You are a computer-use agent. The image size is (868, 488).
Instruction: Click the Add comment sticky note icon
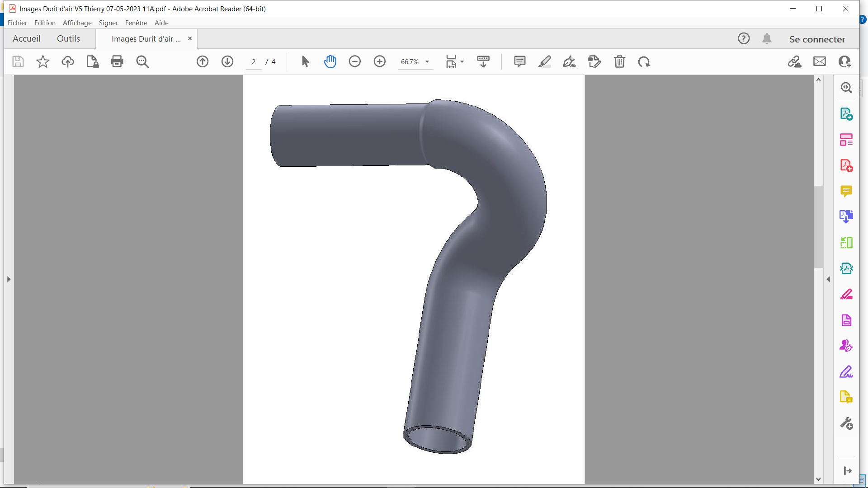(x=520, y=61)
